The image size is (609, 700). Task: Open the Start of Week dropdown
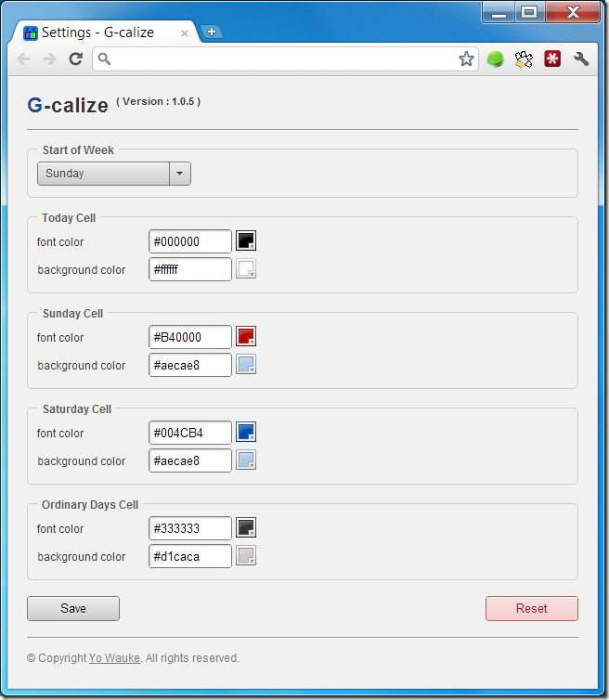click(x=114, y=174)
